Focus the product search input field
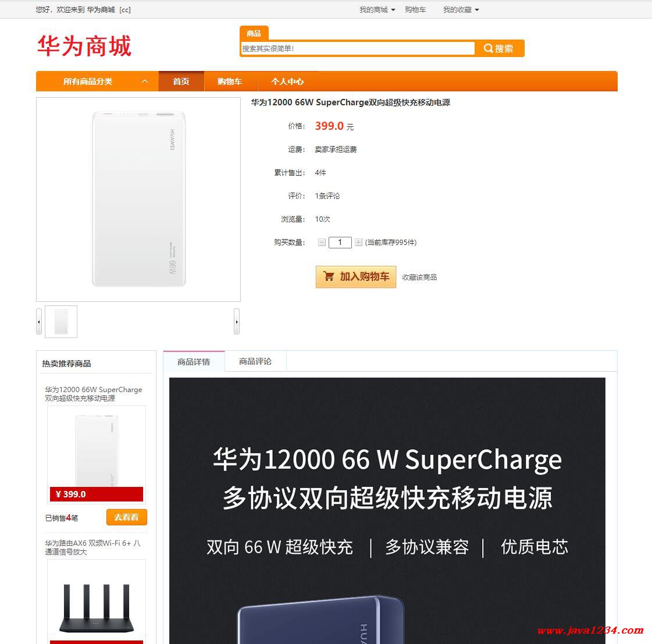652x644 pixels. tap(358, 48)
